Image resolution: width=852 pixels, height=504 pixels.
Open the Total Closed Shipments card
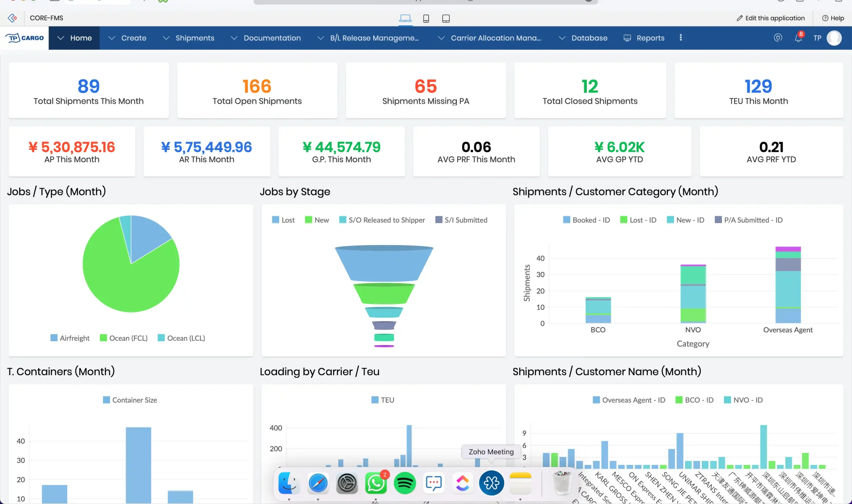[x=590, y=90]
